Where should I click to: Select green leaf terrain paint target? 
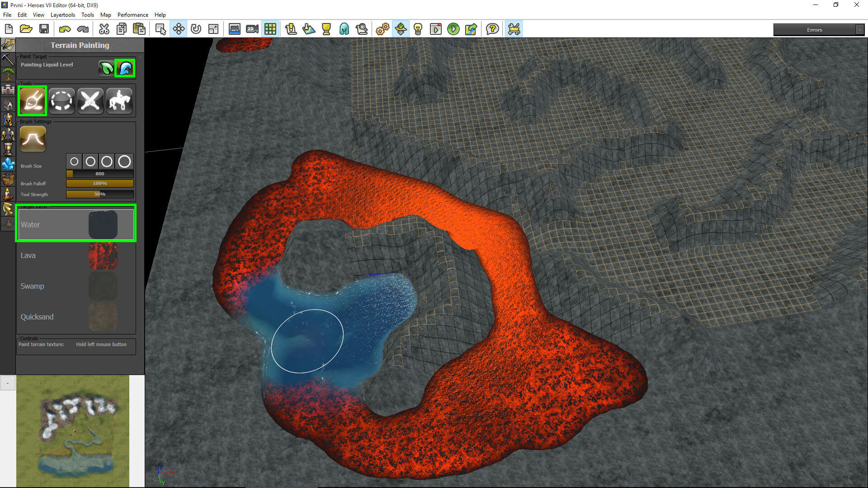(107, 68)
